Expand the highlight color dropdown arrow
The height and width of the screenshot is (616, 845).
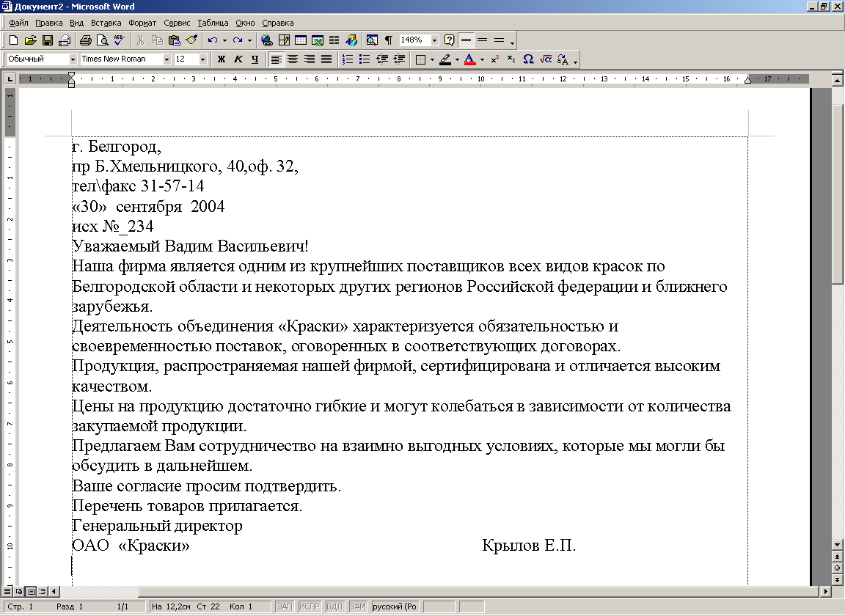click(457, 59)
